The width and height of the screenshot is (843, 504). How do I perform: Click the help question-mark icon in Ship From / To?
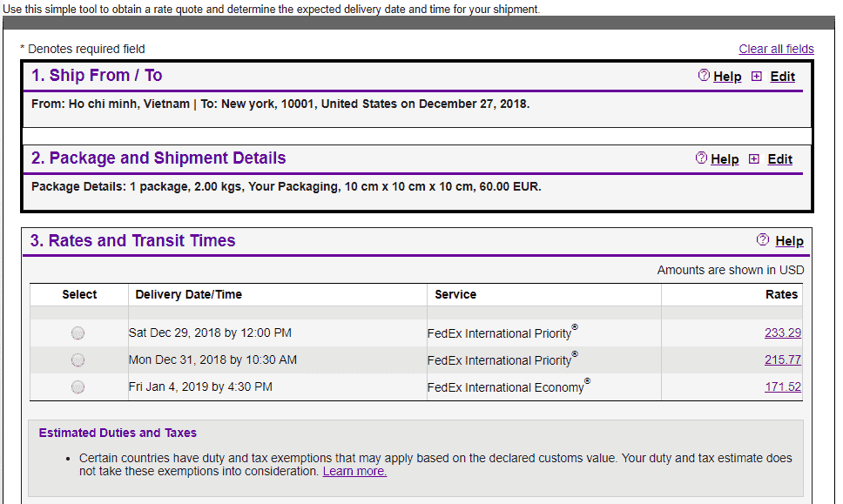pyautogui.click(x=703, y=75)
